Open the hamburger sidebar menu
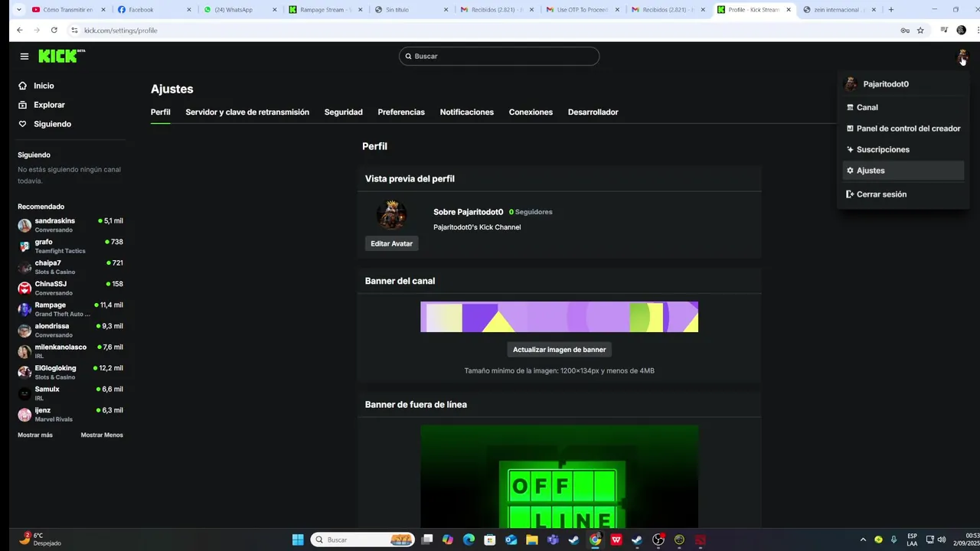Image resolution: width=980 pixels, height=551 pixels. pyautogui.click(x=24, y=56)
